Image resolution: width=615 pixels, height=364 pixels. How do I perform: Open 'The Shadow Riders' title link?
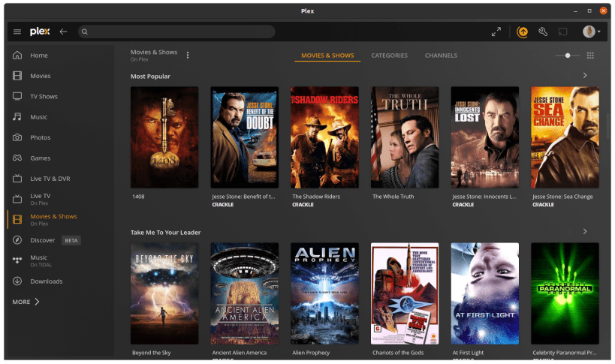point(316,197)
